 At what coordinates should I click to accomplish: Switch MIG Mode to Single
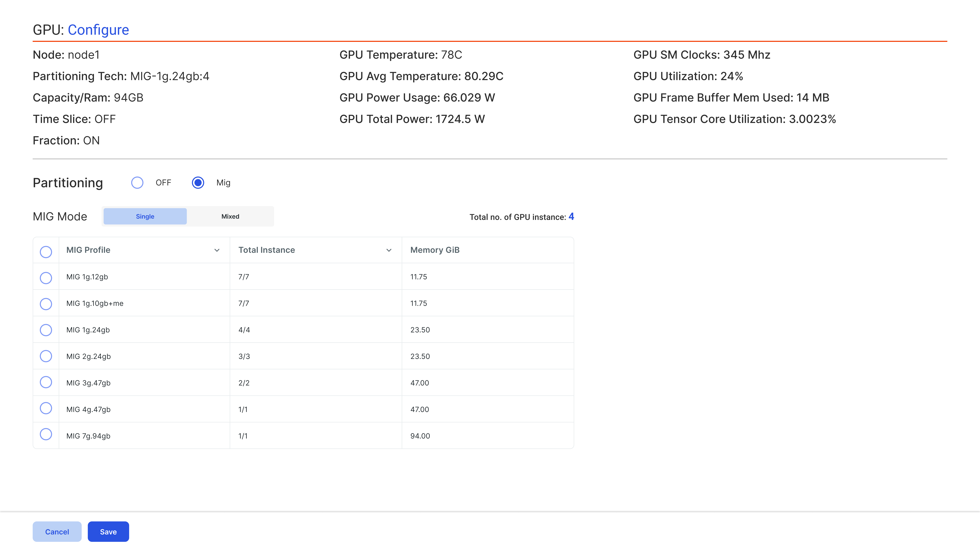point(145,216)
